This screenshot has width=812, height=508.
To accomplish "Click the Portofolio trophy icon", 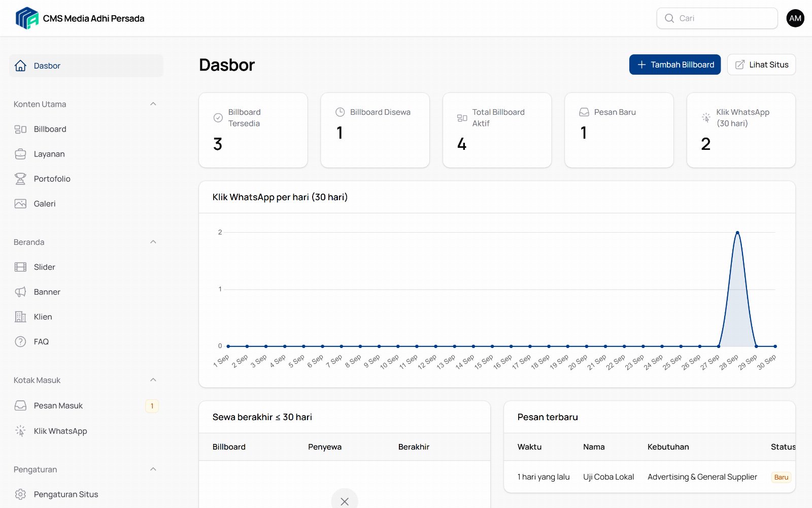I will tap(20, 179).
